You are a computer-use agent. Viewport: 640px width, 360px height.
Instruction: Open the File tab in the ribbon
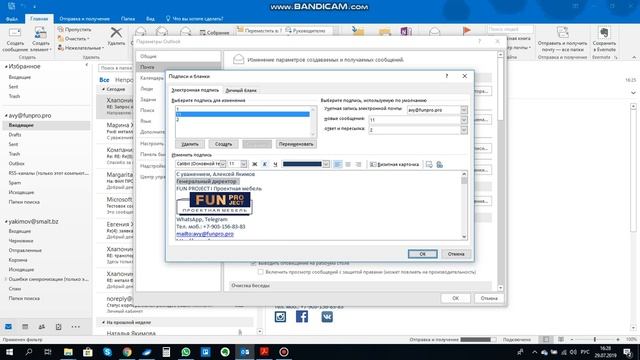tap(12, 19)
